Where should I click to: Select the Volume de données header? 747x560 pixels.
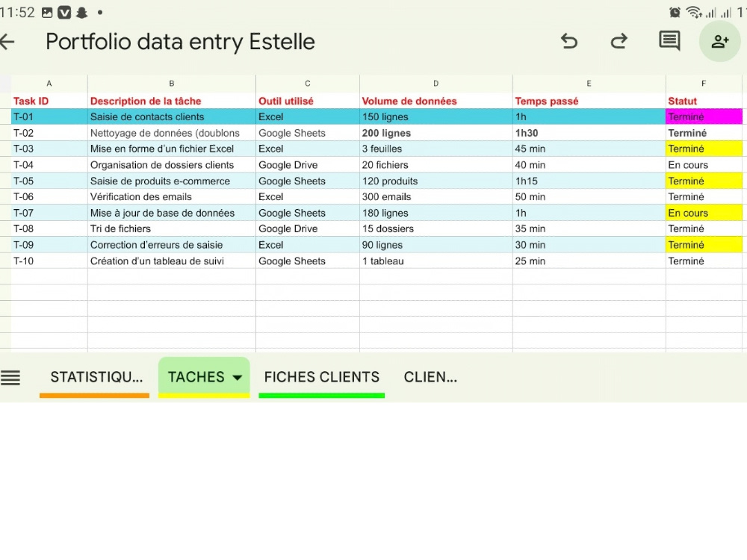point(436,101)
